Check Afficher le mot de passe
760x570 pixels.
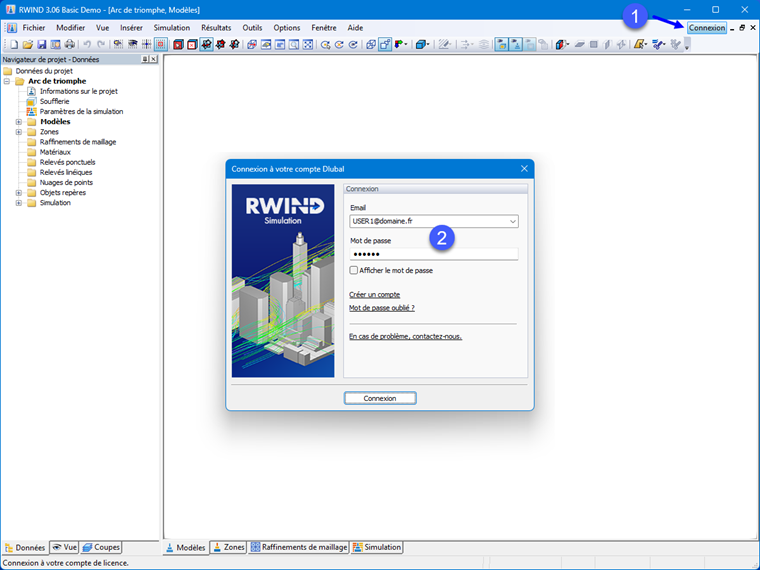pos(354,270)
